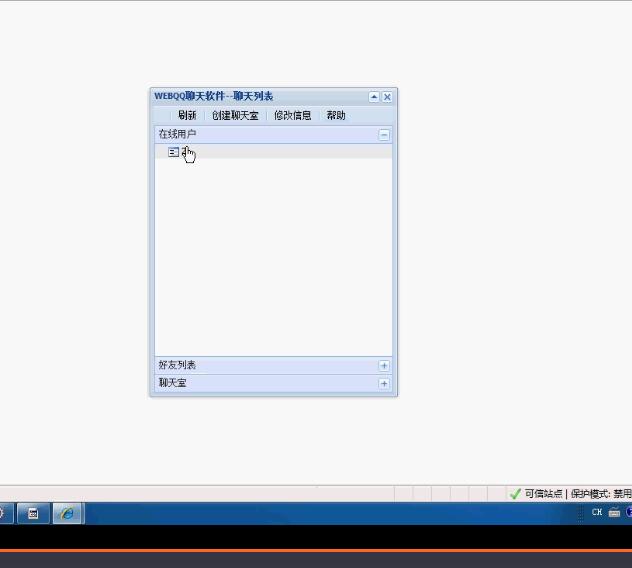Image resolution: width=632 pixels, height=568 pixels.
Task: Open 创建聊天室 from the toolbar
Action: [235, 115]
